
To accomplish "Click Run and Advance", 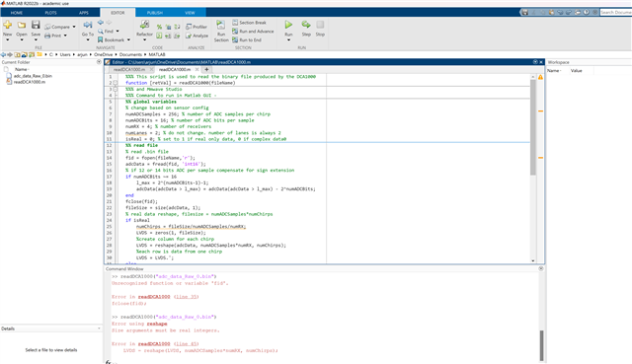I will pyautogui.click(x=253, y=31).
